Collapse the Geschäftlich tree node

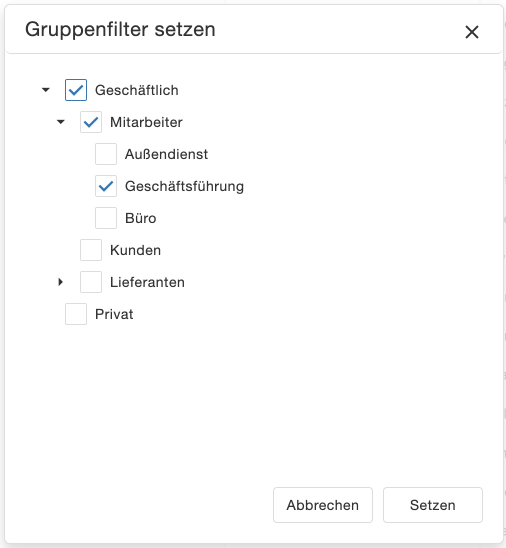45,90
